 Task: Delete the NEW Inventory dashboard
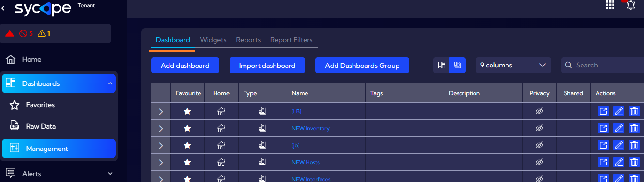(x=634, y=128)
